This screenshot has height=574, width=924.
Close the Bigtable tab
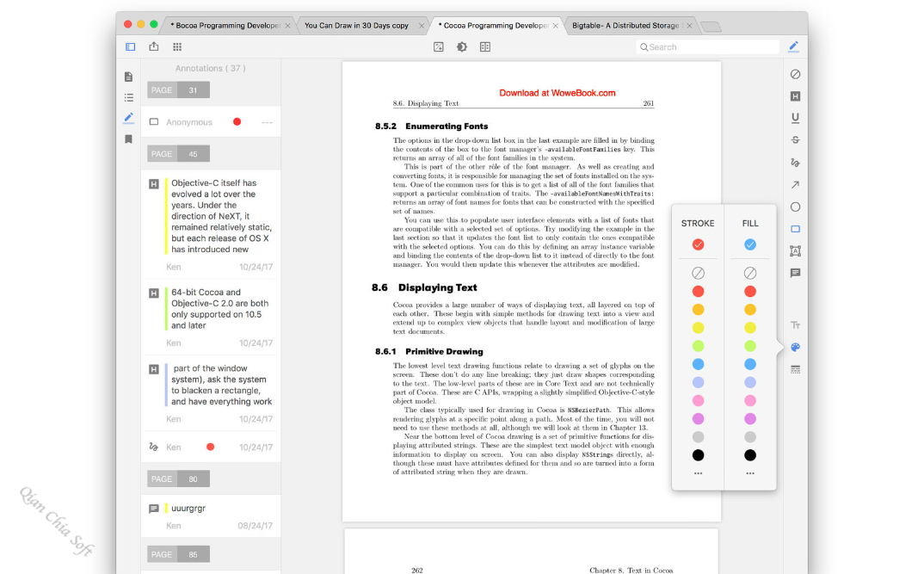(689, 26)
